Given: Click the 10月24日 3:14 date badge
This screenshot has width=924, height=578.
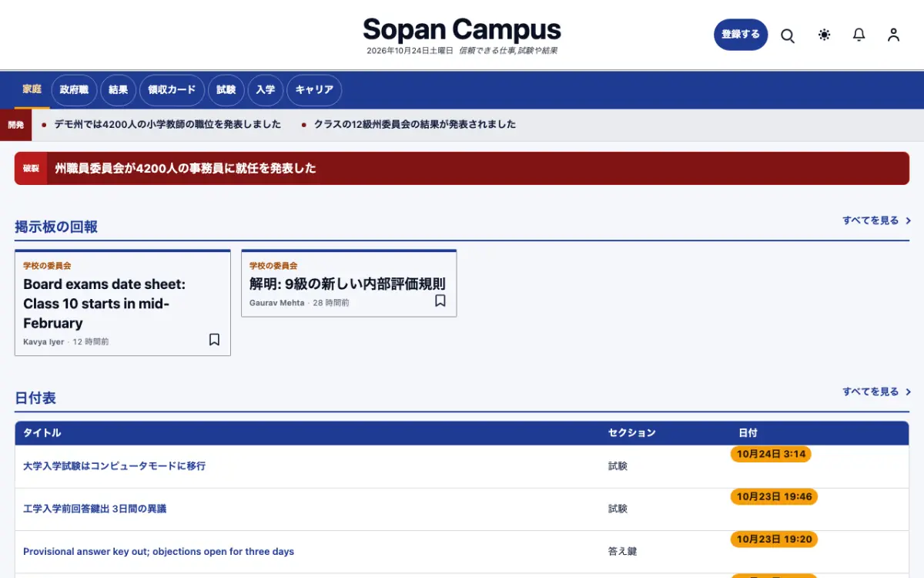Looking at the screenshot, I should (x=771, y=455).
